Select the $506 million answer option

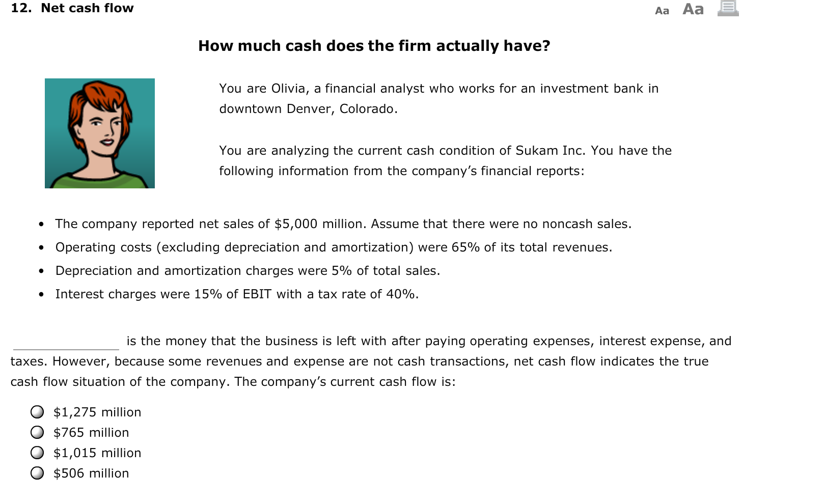click(x=91, y=473)
